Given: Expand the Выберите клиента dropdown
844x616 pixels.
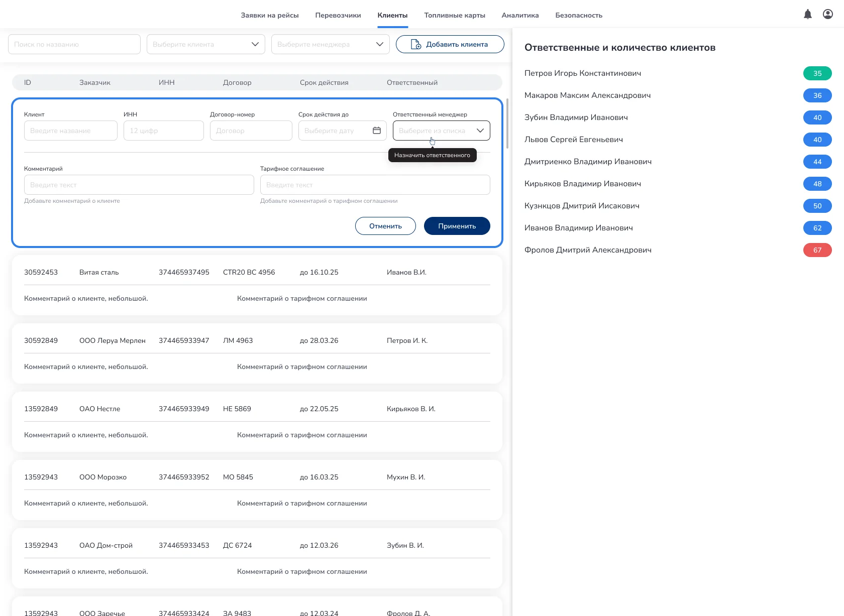Looking at the screenshot, I should [206, 44].
